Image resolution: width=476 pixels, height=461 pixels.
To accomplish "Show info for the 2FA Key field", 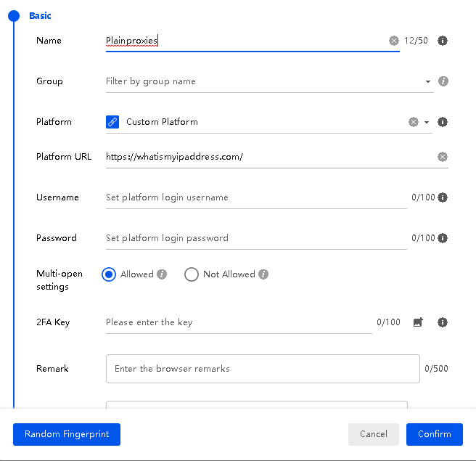I will coord(443,322).
